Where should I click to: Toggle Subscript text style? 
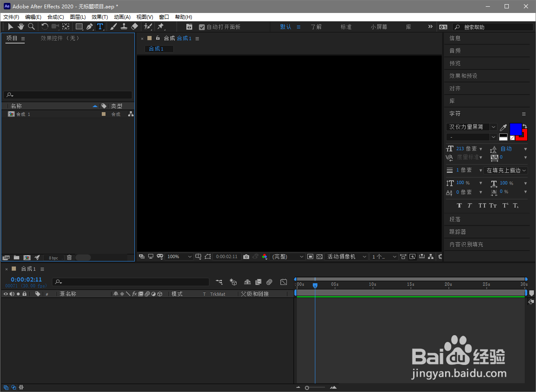click(516, 205)
